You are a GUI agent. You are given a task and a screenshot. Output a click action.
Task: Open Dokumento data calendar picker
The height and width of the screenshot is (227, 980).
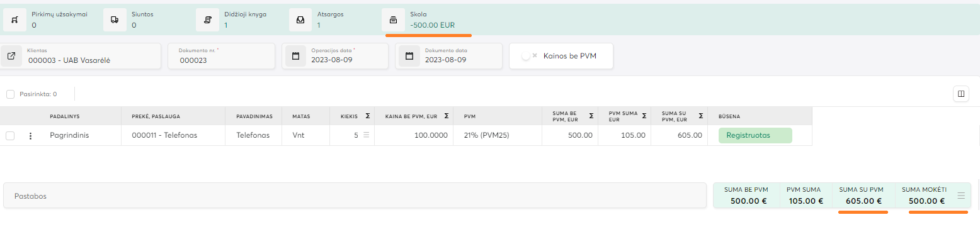[409, 56]
